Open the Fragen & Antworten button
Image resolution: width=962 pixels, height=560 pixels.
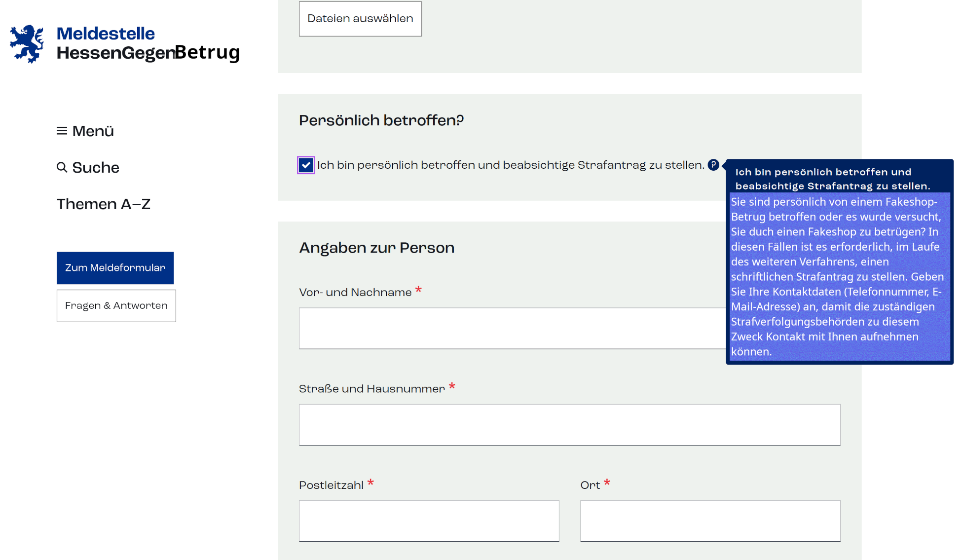116,306
